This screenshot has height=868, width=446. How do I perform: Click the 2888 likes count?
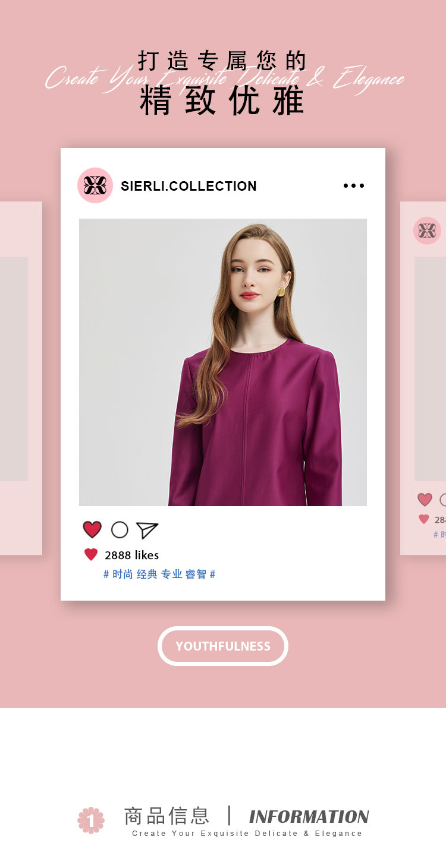click(131, 555)
